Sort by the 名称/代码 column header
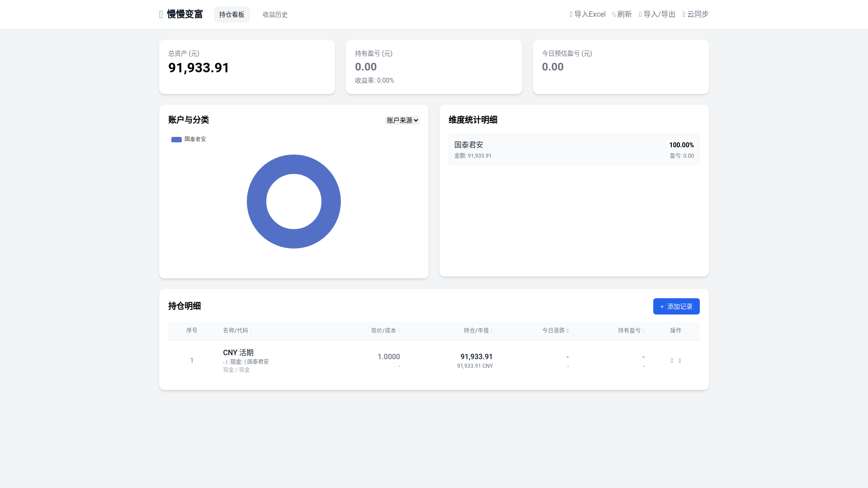The height and width of the screenshot is (488, 868). [x=237, y=331]
